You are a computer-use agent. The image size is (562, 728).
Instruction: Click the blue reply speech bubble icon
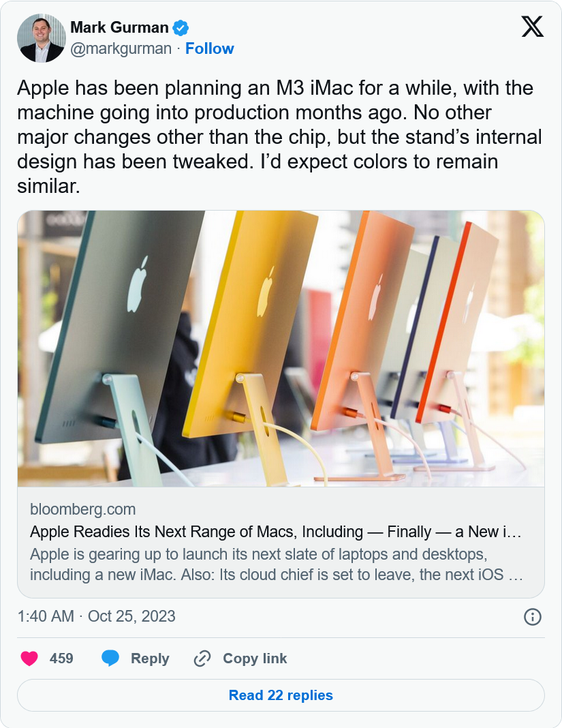click(x=110, y=658)
